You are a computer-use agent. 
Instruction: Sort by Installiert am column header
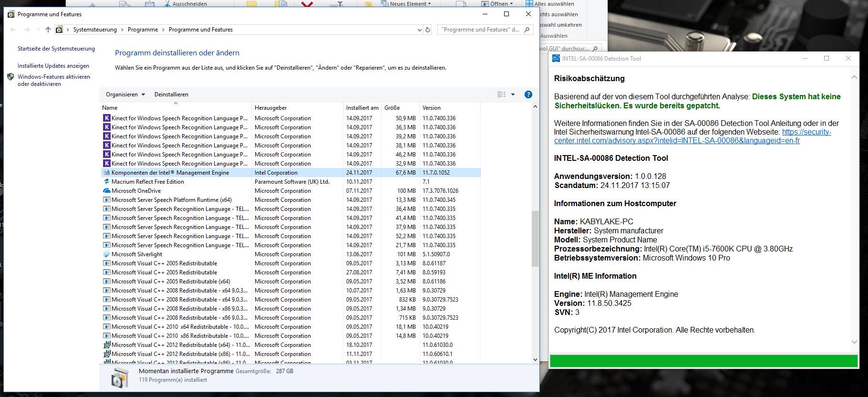click(362, 108)
